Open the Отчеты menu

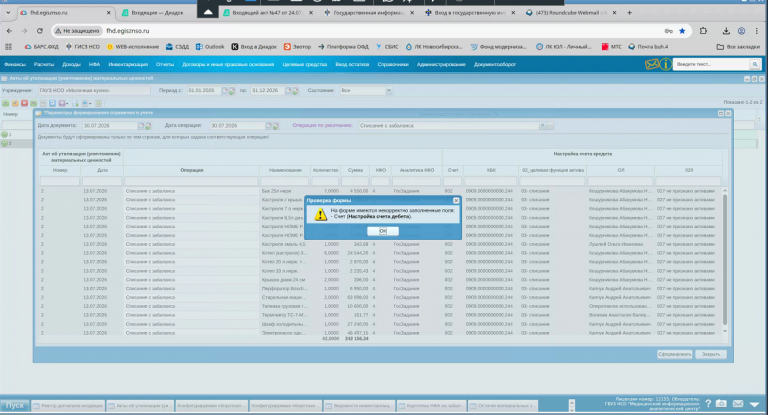[x=165, y=64]
